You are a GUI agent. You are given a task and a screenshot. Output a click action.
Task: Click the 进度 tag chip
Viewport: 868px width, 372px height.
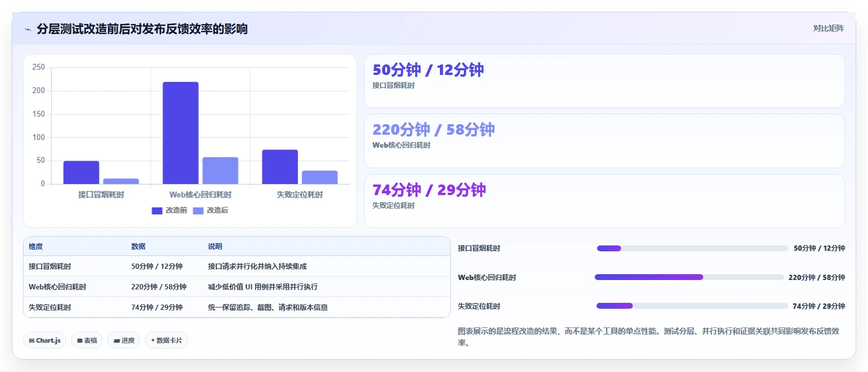click(124, 340)
